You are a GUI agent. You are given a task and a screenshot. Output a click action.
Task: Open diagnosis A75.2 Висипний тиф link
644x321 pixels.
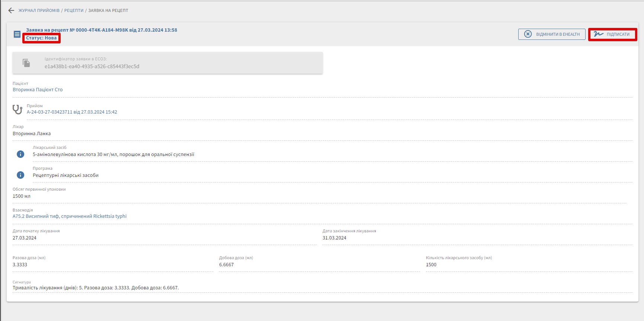pyautogui.click(x=70, y=216)
